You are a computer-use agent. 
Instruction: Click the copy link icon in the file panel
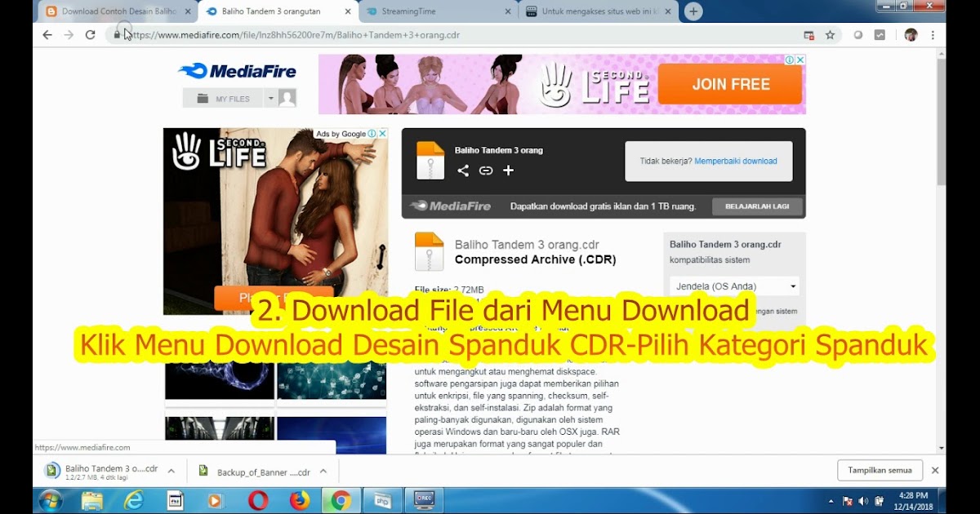click(x=486, y=171)
